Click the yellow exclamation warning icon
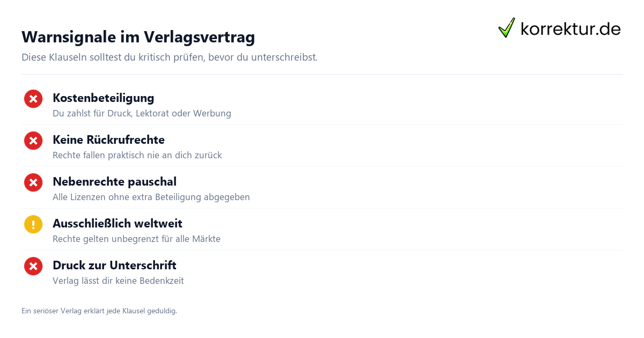The height and width of the screenshot is (338, 644). (x=33, y=224)
